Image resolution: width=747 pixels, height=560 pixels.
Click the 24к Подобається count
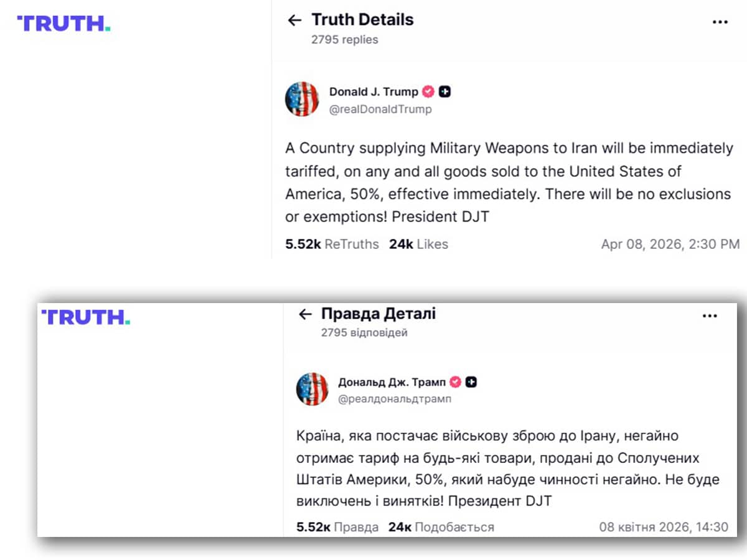click(x=441, y=527)
